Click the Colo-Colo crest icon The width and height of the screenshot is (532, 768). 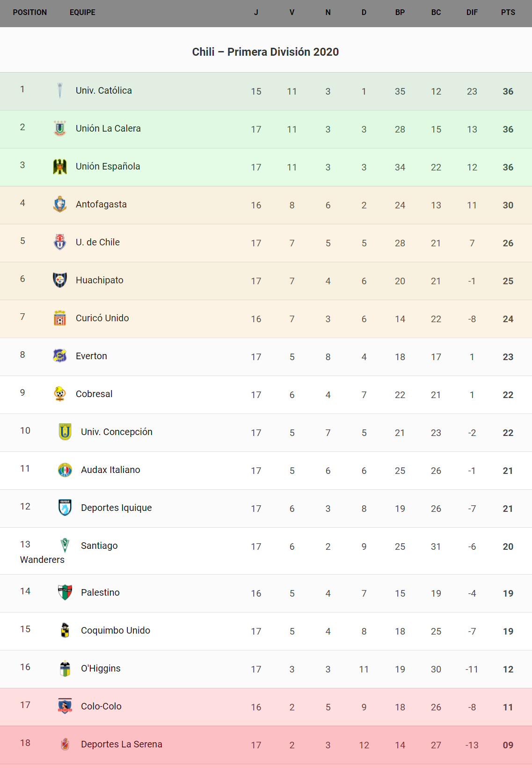coord(65,706)
